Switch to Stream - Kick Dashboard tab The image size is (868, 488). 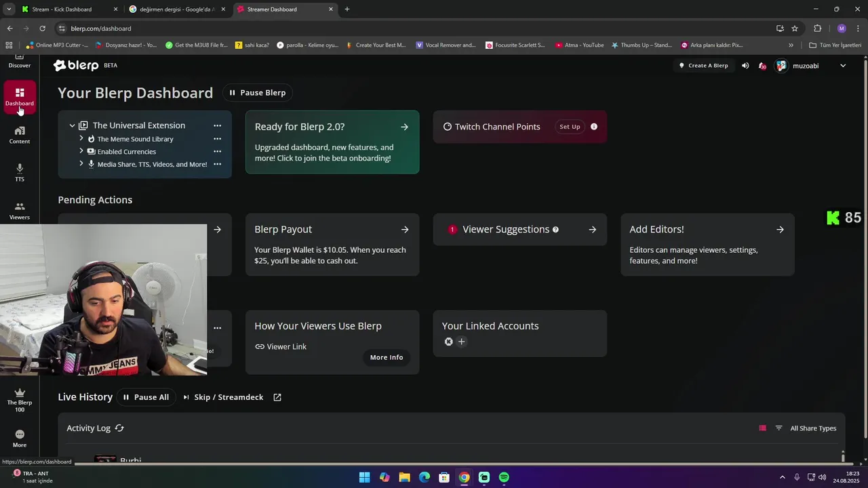click(x=70, y=9)
